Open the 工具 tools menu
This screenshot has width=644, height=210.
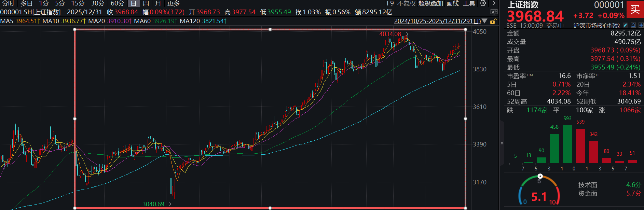[469, 3]
